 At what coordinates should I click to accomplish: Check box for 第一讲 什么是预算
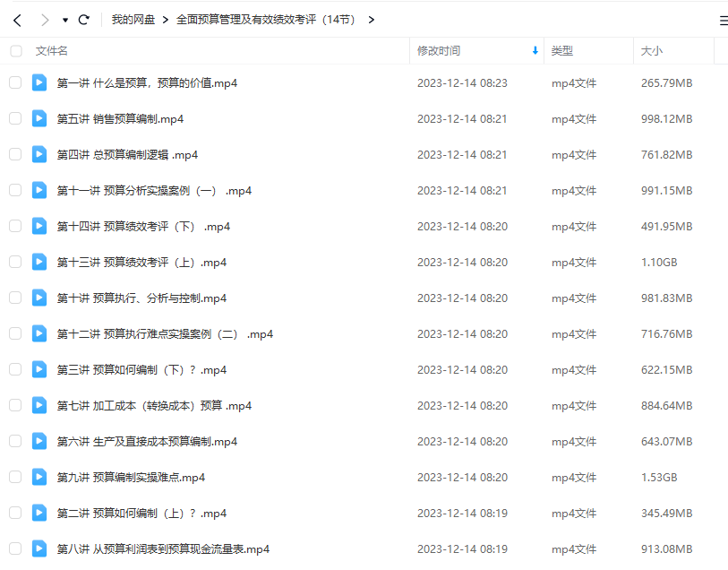point(15,82)
